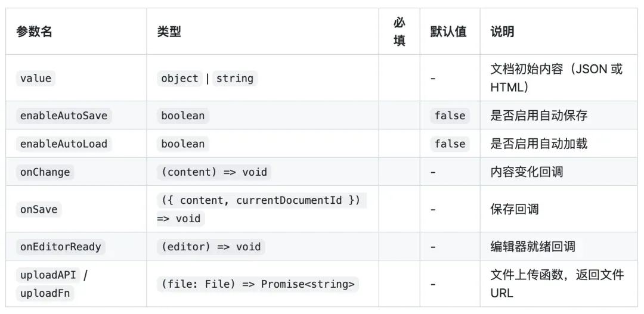The width and height of the screenshot is (644, 314).
Task: Click the Promise<string> upload function signature
Action: pyautogui.click(x=258, y=284)
